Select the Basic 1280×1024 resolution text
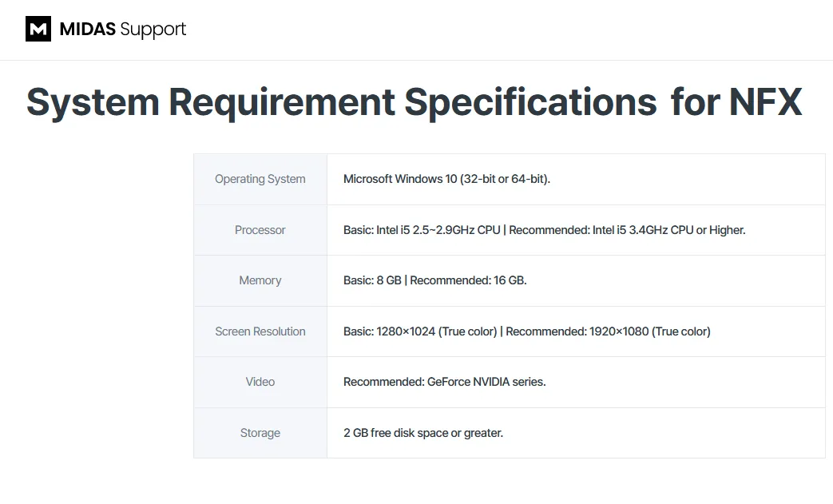 (420, 331)
